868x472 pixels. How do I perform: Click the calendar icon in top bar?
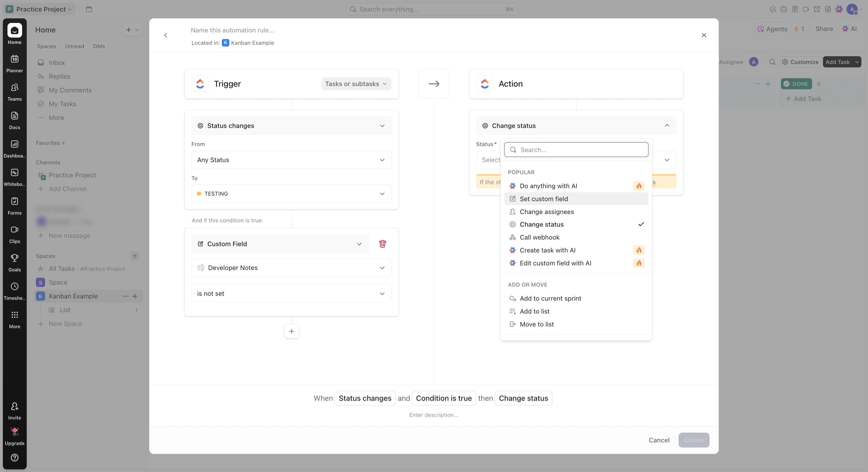pos(89,9)
